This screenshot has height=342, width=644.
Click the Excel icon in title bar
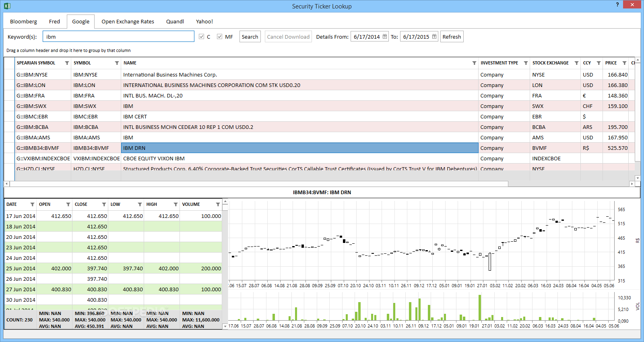click(7, 6)
